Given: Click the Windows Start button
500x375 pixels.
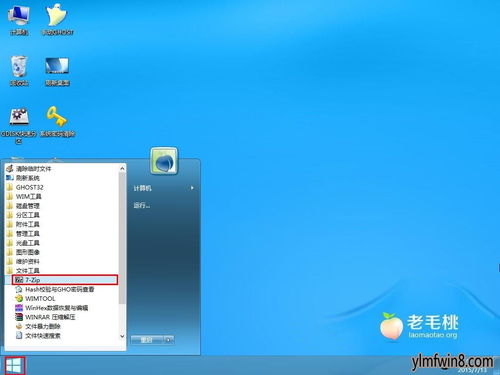Looking at the screenshot, I should click(x=15, y=366).
